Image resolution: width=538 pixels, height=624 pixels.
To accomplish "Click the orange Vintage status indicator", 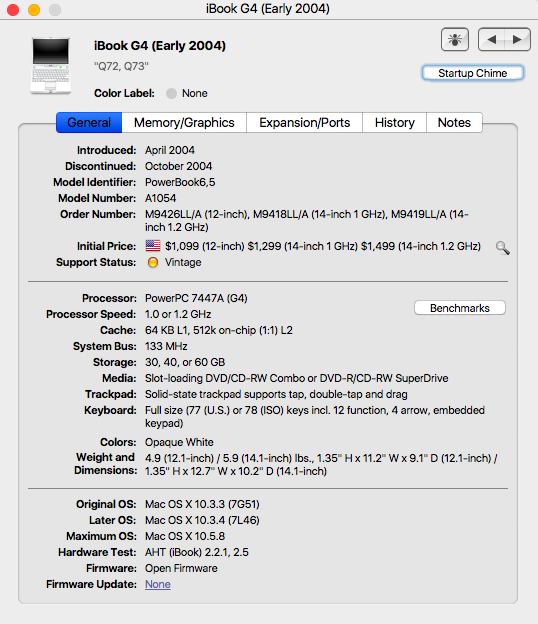I will [x=153, y=262].
